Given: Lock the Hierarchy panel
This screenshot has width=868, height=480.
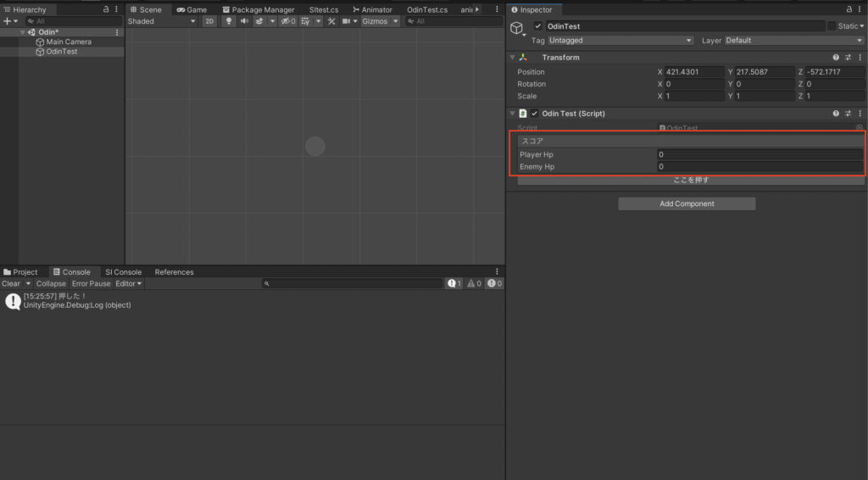Looking at the screenshot, I should (106, 9).
